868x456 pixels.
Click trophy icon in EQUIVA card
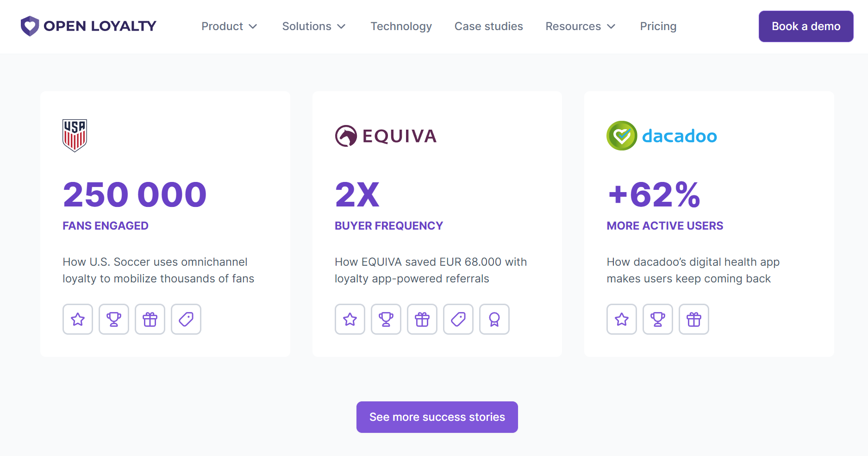pos(386,319)
